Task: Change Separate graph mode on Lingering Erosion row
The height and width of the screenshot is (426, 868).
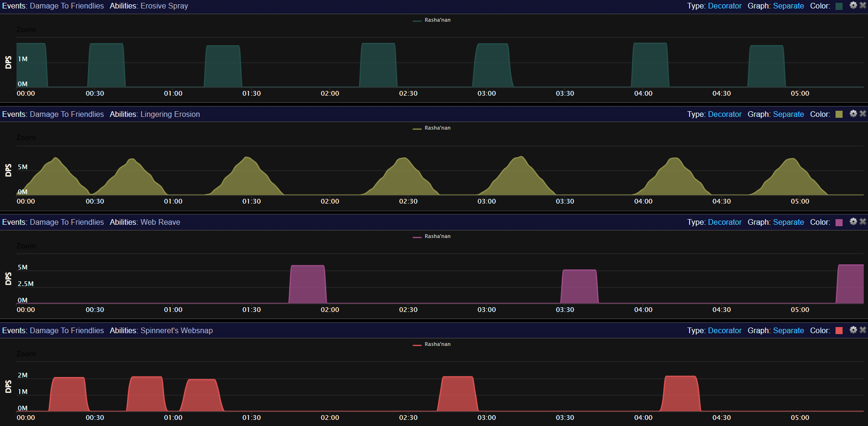Action: (788, 115)
